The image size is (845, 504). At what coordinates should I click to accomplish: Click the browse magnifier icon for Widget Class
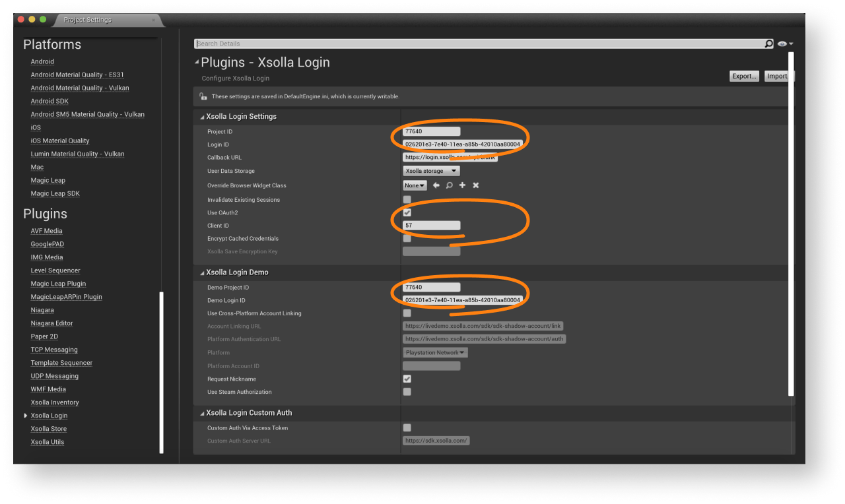449,185
